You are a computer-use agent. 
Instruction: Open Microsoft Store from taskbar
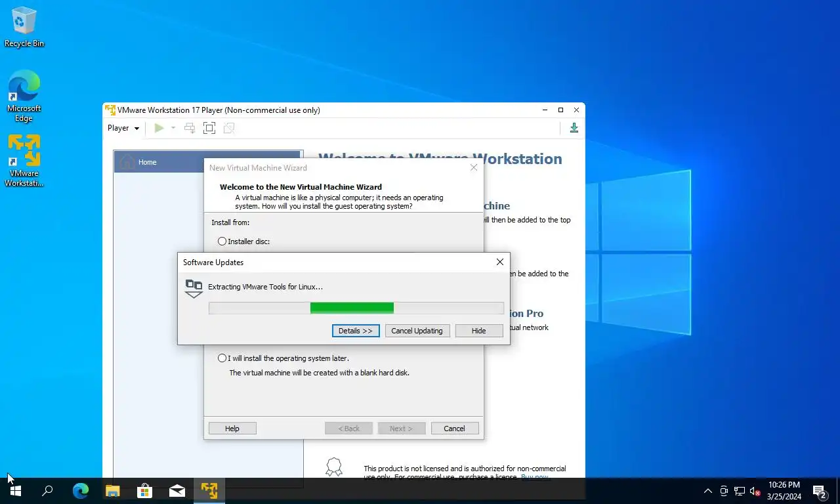pos(145,490)
